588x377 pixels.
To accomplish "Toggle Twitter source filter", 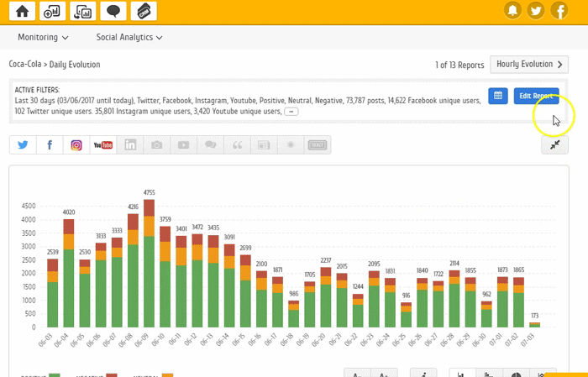I will 23,144.
